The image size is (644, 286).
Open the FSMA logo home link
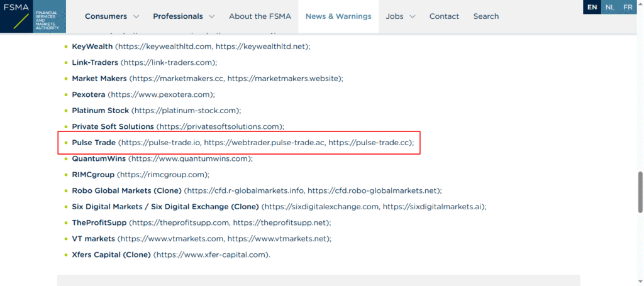(33, 16)
